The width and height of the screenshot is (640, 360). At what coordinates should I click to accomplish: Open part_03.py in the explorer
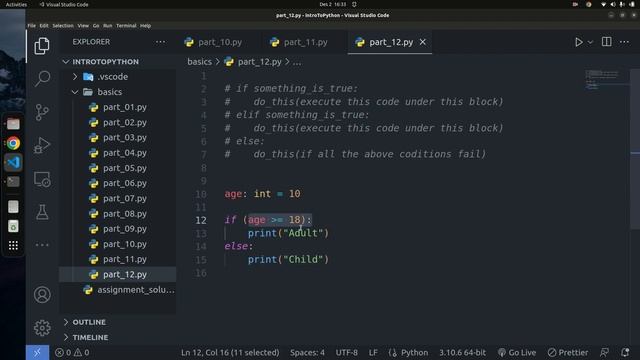click(124, 138)
